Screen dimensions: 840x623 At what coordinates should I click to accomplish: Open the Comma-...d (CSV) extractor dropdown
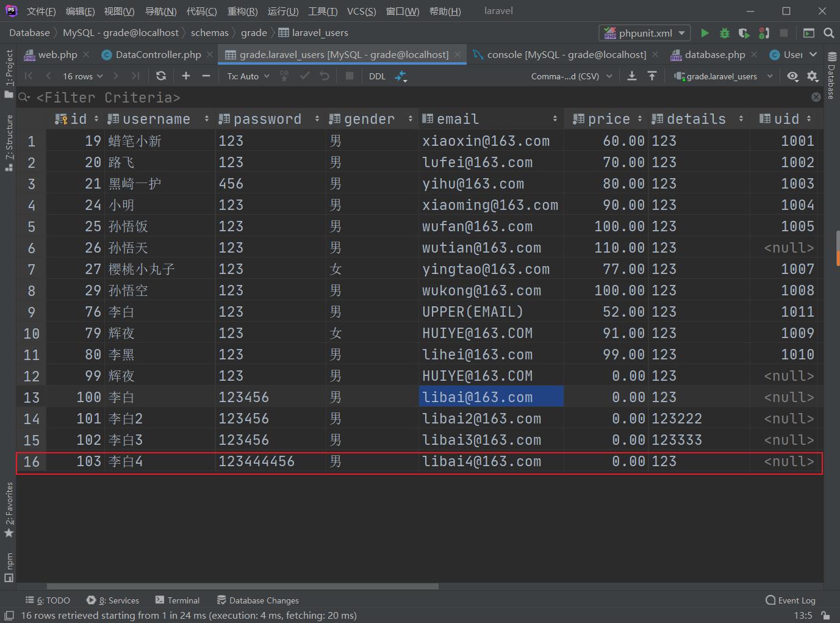[x=572, y=76]
